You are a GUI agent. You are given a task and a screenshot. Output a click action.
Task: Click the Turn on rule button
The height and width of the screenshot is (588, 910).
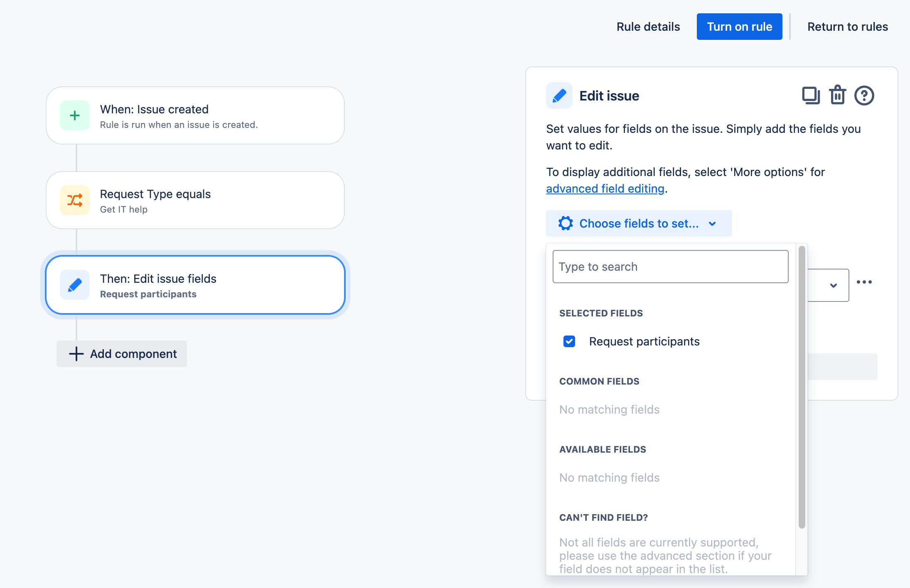tap(740, 27)
